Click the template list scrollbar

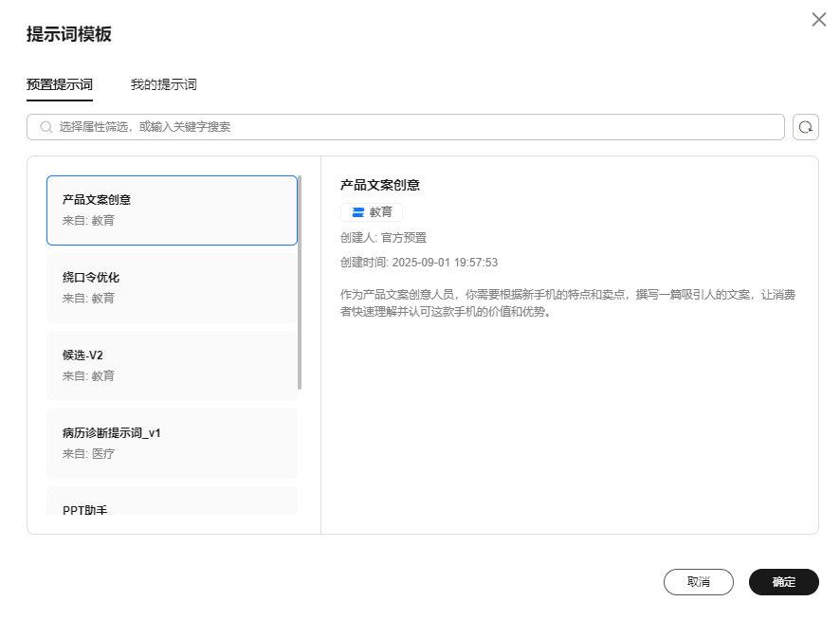point(300,283)
